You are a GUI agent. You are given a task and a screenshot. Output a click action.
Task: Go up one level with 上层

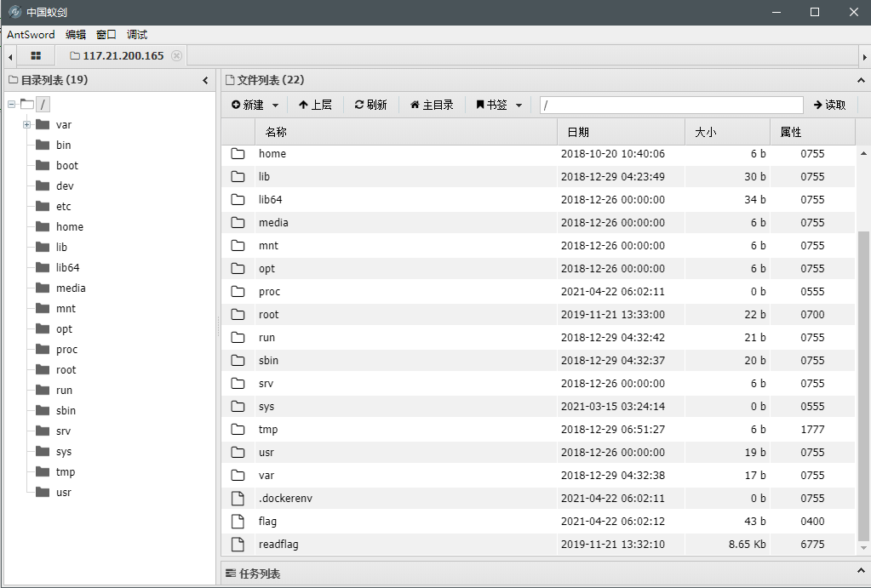pos(314,105)
